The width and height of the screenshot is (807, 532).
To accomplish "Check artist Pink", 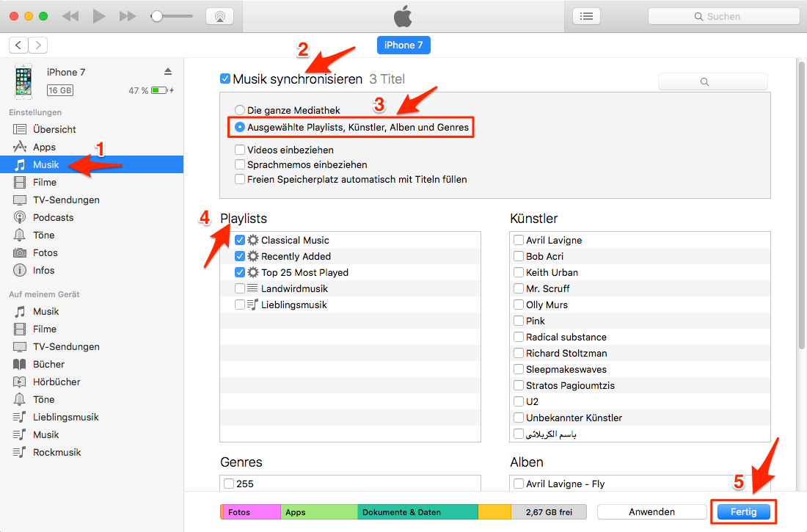I will coord(518,321).
